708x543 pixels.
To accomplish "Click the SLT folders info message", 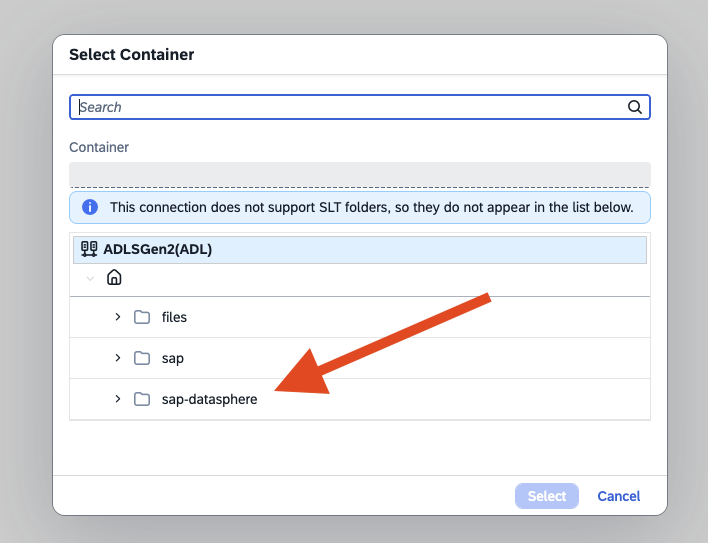I will point(371,207).
